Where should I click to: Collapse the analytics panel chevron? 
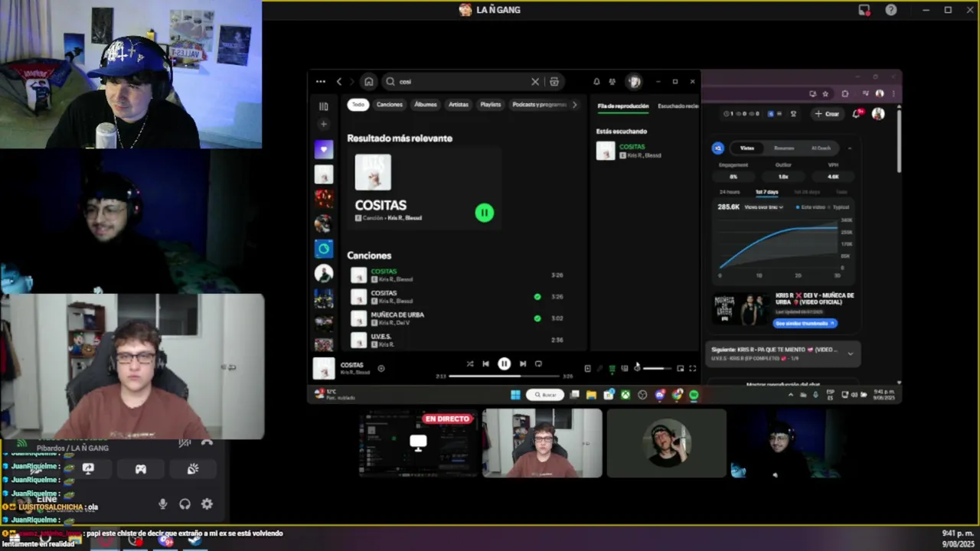pyautogui.click(x=849, y=148)
